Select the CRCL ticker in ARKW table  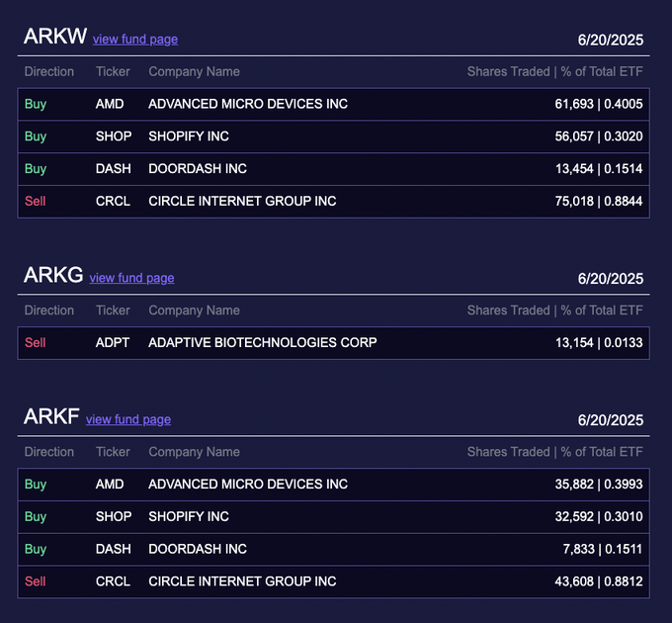(113, 201)
